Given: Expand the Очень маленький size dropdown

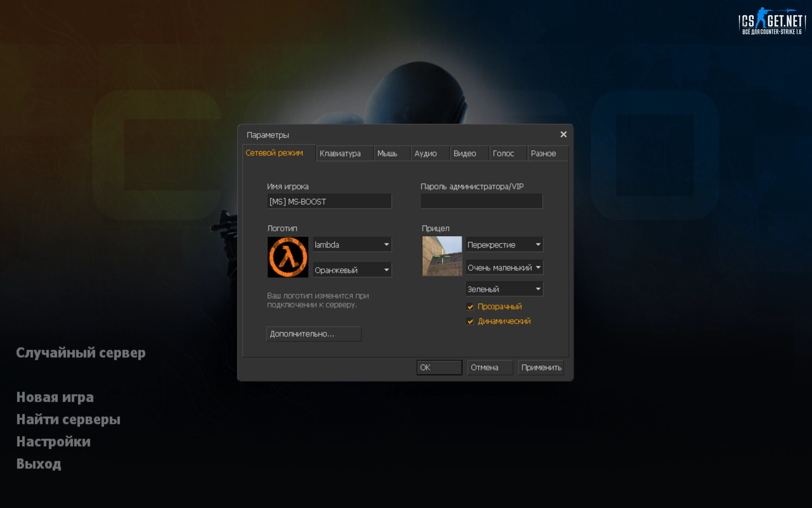Looking at the screenshot, I should click(x=504, y=268).
